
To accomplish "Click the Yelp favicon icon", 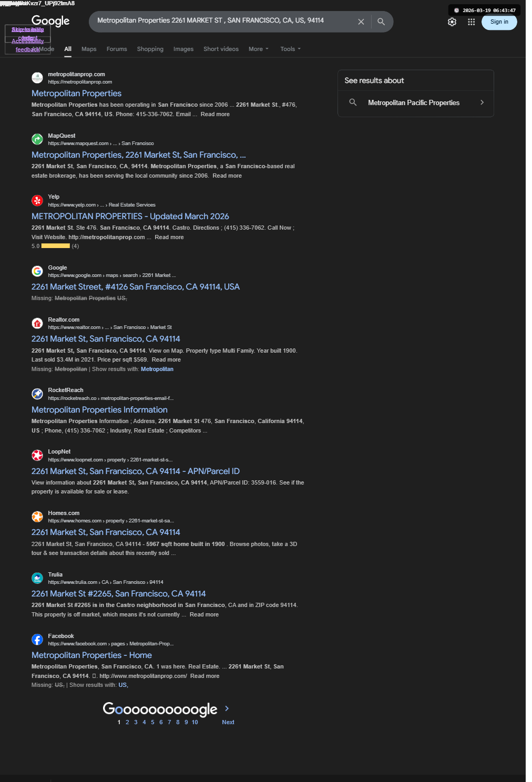I will point(37,200).
